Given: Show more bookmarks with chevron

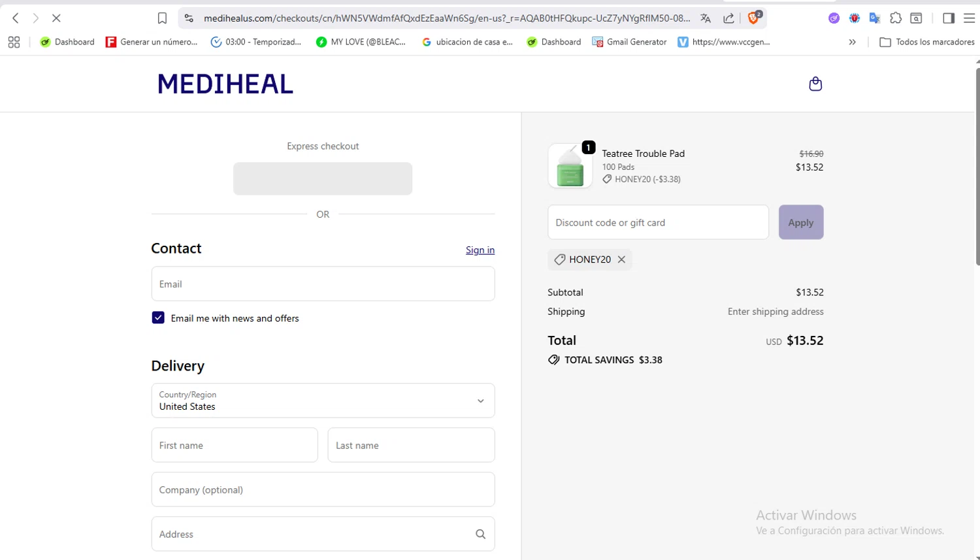Looking at the screenshot, I should (852, 42).
